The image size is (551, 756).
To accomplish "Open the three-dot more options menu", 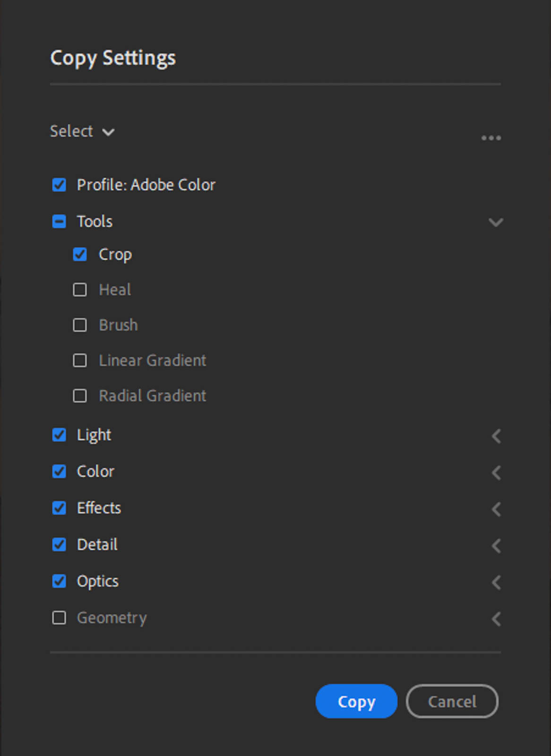I will [x=491, y=138].
